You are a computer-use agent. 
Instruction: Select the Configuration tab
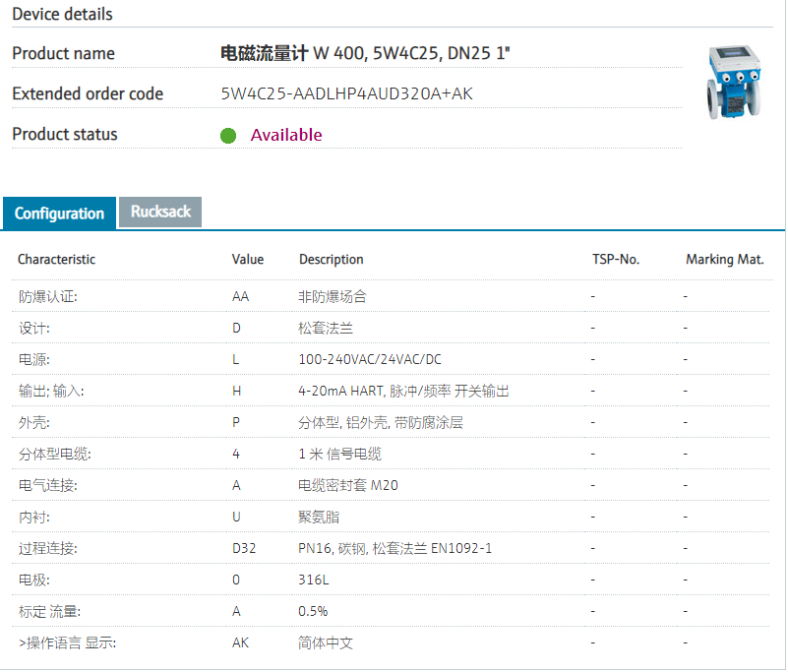[x=59, y=214]
